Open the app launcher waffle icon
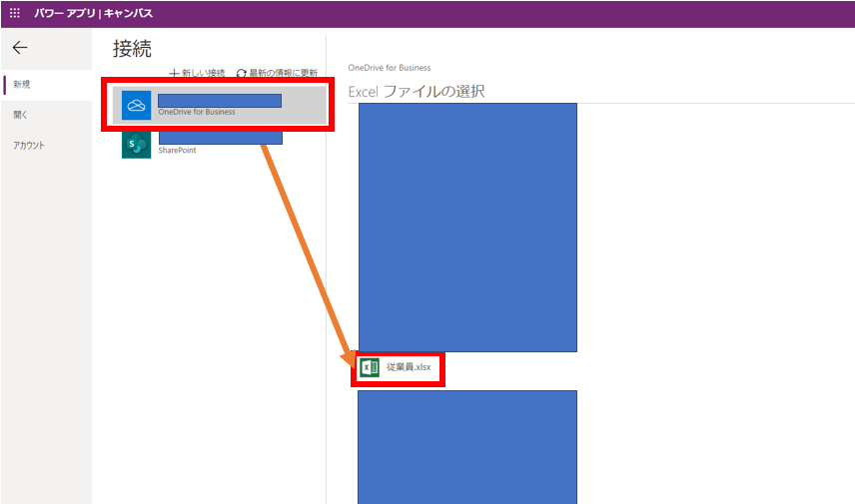The image size is (855, 504). click(x=15, y=13)
